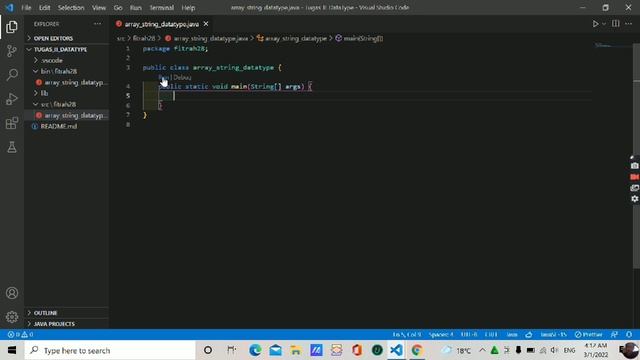Open the Selection menu
The image size is (640, 360).
[71, 8]
